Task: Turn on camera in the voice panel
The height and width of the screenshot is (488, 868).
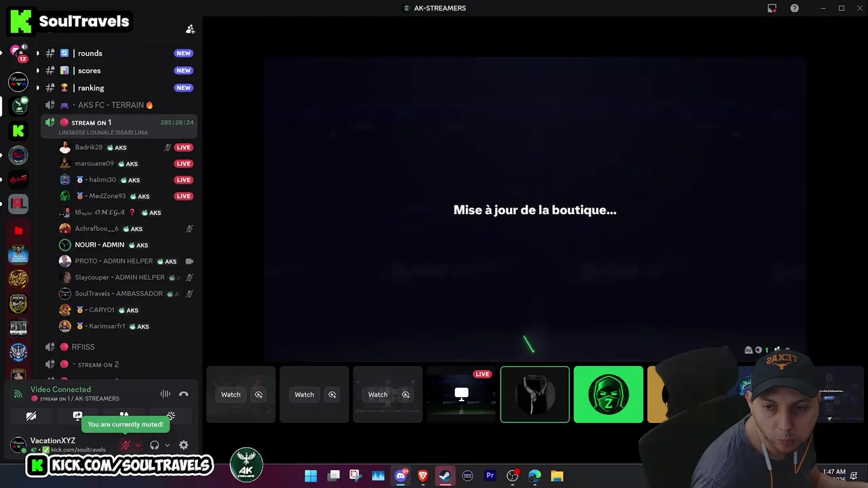Action: (x=31, y=416)
